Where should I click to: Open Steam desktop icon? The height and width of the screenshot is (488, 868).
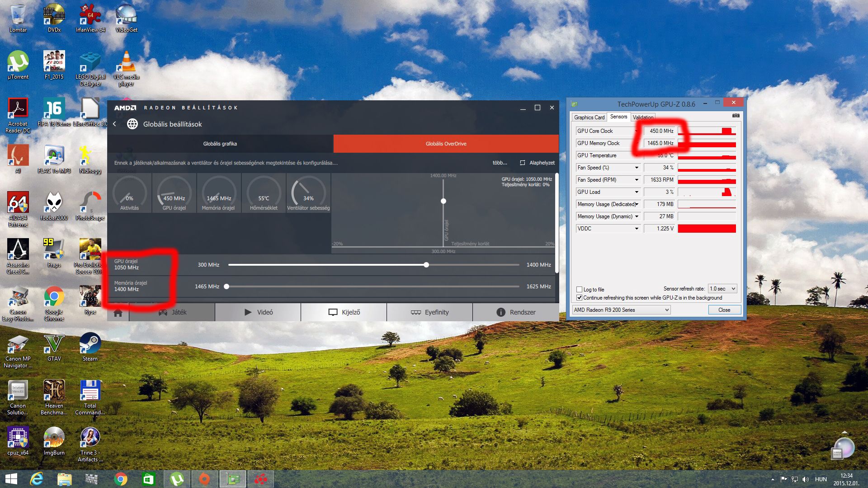click(90, 348)
